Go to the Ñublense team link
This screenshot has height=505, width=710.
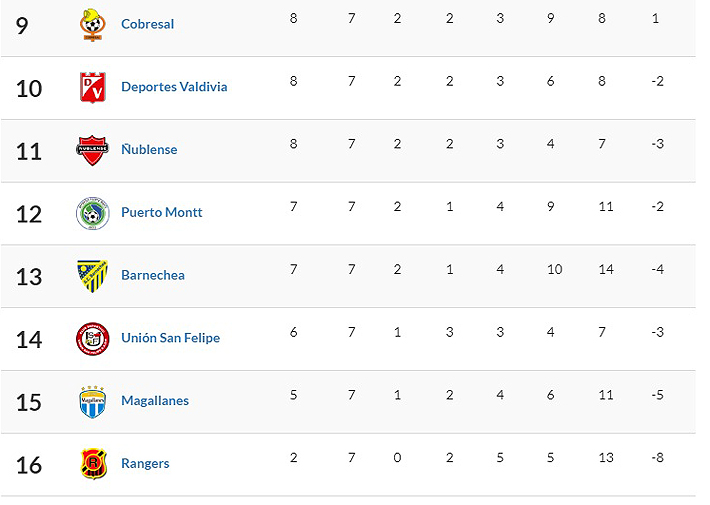click(149, 150)
